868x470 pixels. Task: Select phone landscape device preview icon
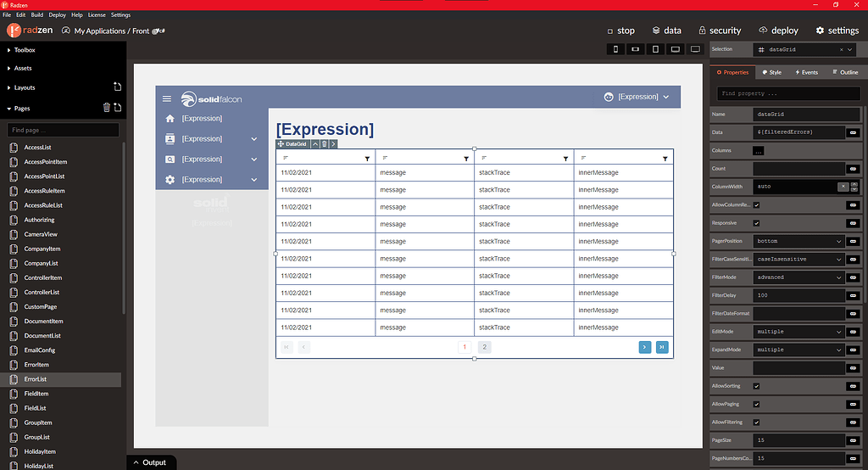pyautogui.click(x=636, y=49)
